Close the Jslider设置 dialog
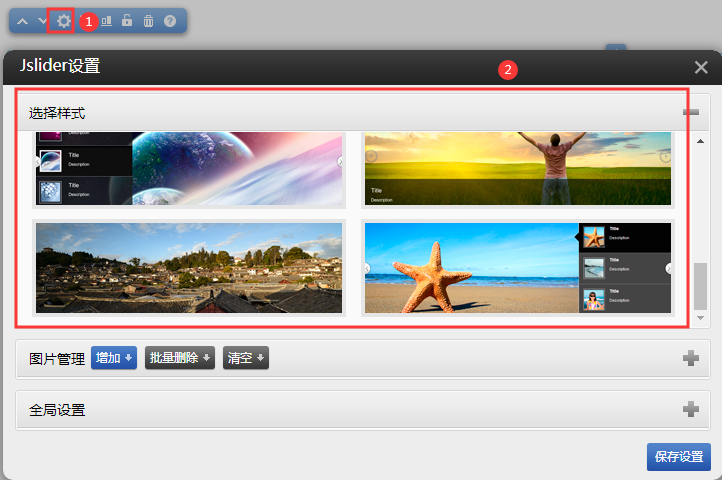722x480 pixels. tap(701, 68)
